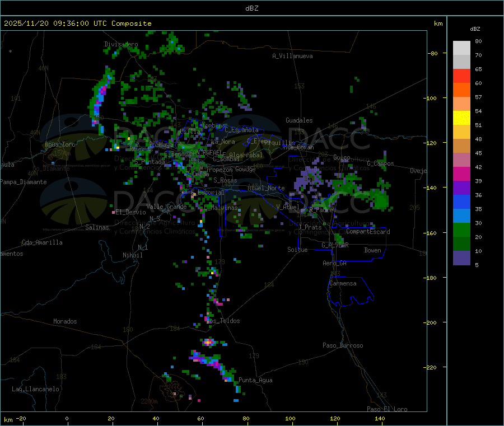Click the A_Villanueva place label
This screenshot has height=426, width=504.
[292, 56]
